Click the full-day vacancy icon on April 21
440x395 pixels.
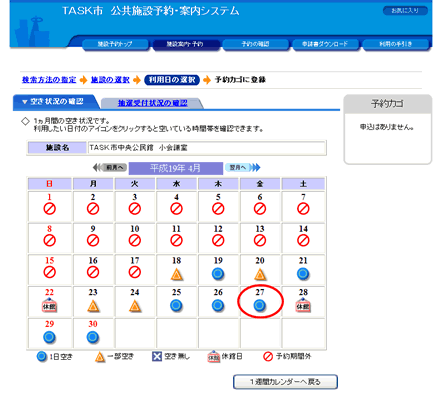click(303, 274)
